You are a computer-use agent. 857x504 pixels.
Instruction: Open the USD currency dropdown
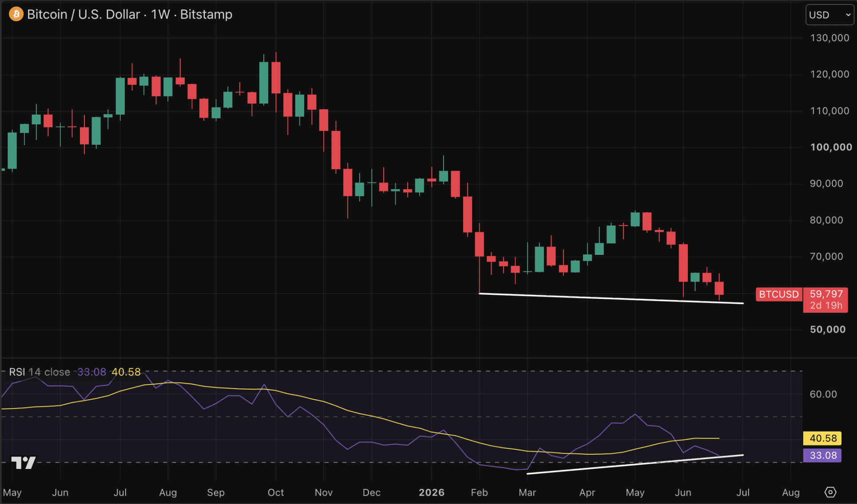(x=829, y=15)
